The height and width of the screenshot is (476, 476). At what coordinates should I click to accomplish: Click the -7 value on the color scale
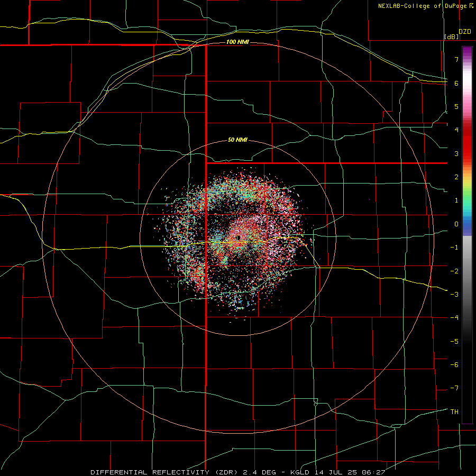[454, 388]
